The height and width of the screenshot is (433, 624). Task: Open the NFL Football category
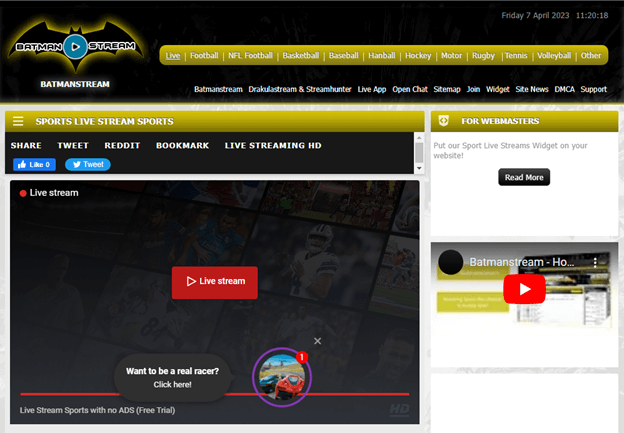(x=250, y=55)
